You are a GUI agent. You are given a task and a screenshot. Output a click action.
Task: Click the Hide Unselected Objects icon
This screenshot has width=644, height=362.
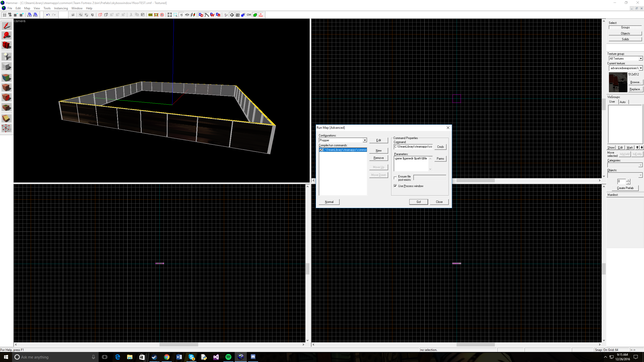point(106,15)
